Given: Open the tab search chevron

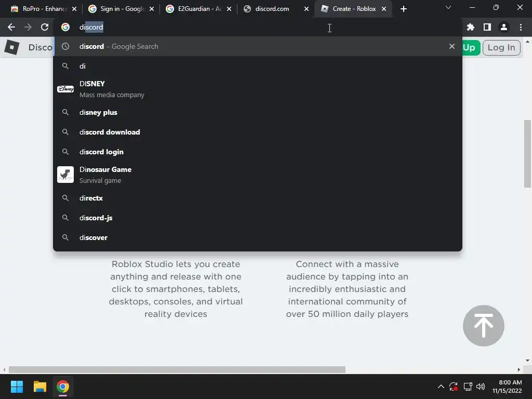Looking at the screenshot, I should [448, 7].
